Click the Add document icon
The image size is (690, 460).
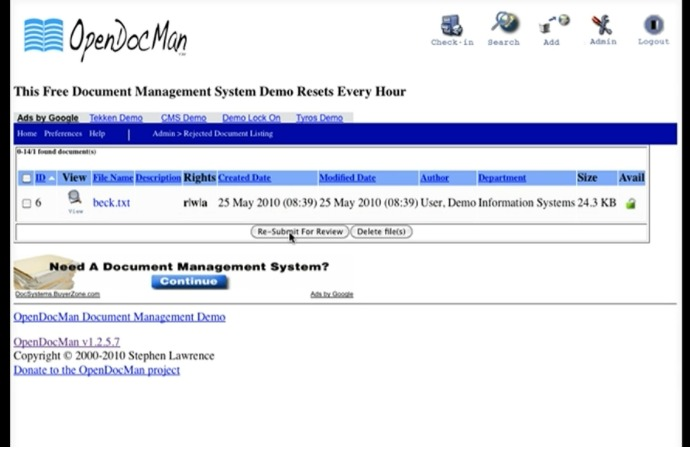(x=554, y=24)
